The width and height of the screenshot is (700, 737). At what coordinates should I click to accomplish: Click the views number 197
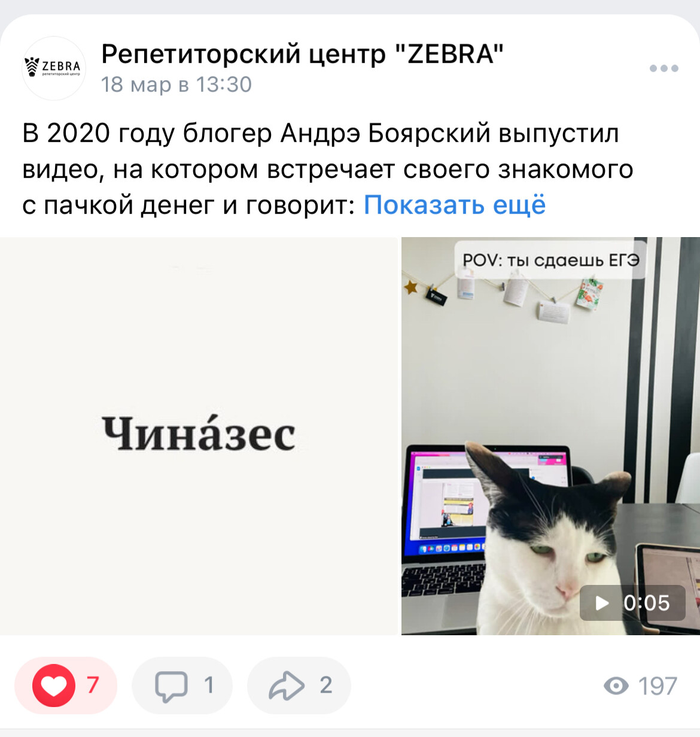pyautogui.click(x=658, y=686)
